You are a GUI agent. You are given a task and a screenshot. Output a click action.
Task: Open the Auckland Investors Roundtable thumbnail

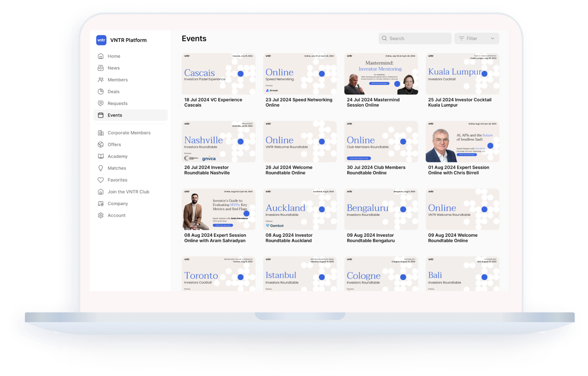[x=300, y=209]
